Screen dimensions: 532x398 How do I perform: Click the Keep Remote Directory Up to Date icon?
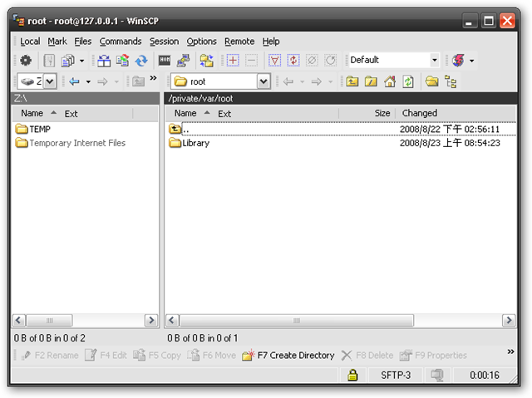tap(141, 61)
